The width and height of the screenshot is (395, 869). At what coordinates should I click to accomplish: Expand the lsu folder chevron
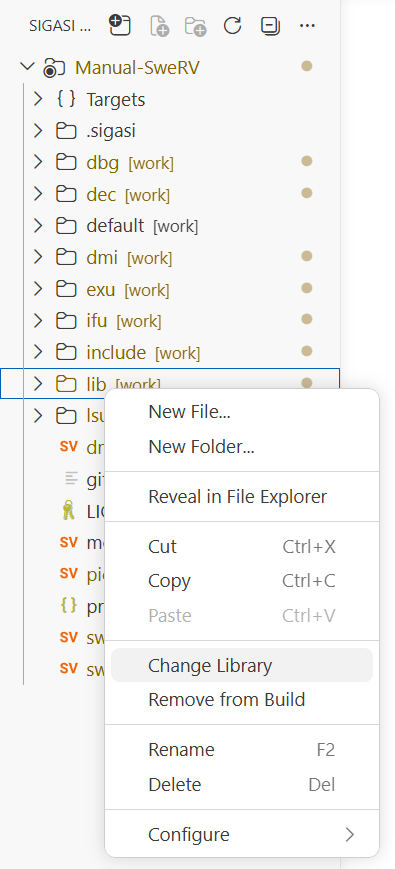[38, 416]
